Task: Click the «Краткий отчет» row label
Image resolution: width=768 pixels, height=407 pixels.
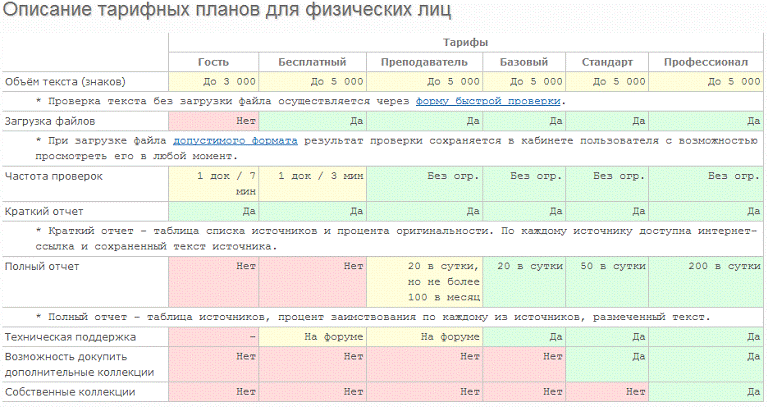Action: (x=44, y=212)
